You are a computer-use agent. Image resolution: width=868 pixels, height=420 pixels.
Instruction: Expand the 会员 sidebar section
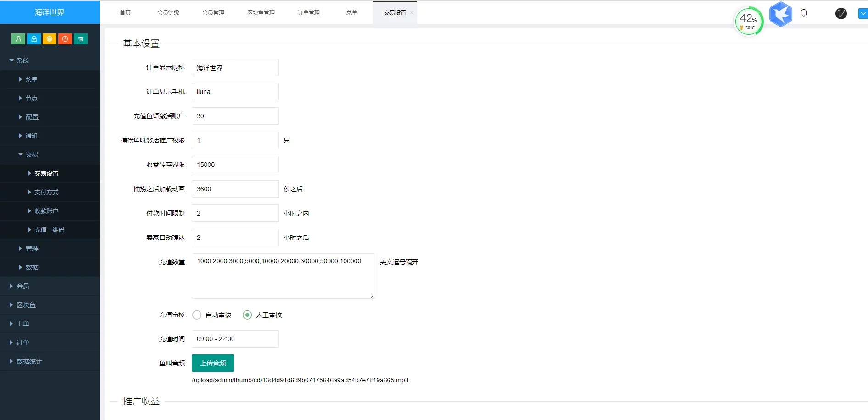pyautogui.click(x=23, y=286)
